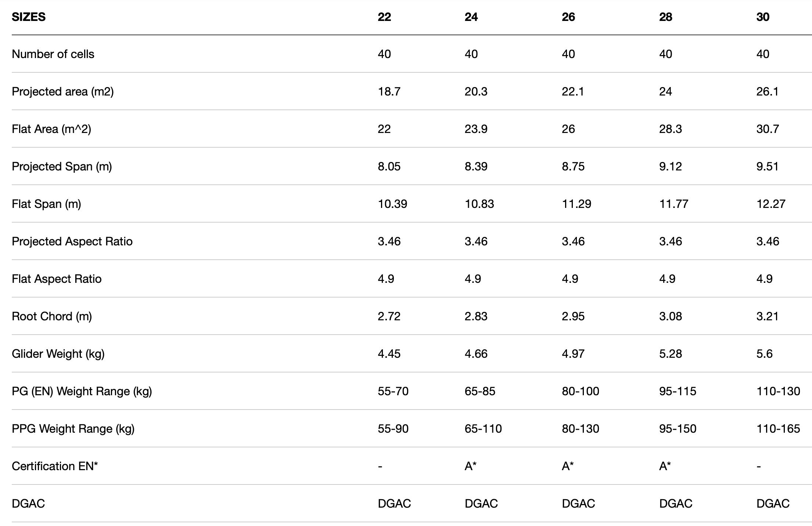The image size is (812, 526).
Task: Click the 12.27 Flat Span value
Action: [771, 204]
